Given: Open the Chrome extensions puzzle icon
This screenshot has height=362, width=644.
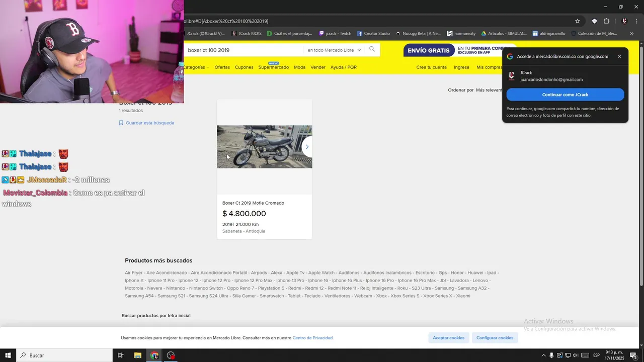Looking at the screenshot, I should [x=606, y=21].
